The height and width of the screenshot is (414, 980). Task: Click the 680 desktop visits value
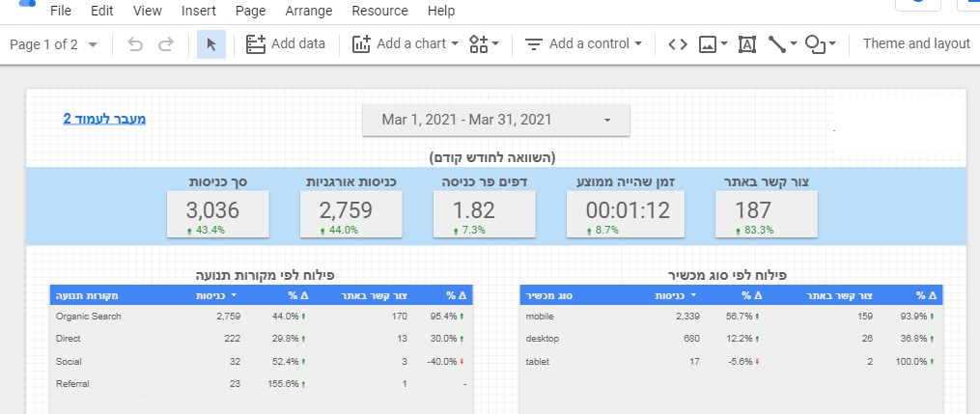click(x=691, y=339)
